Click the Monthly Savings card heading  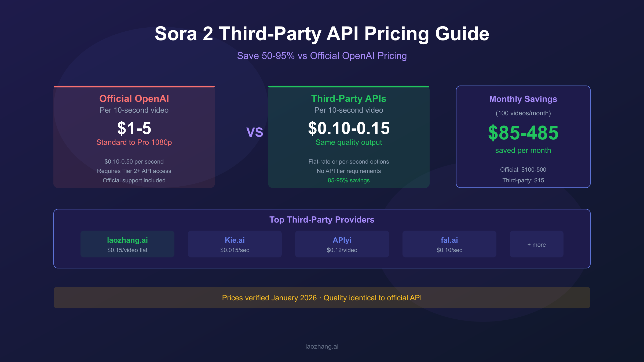coord(523,99)
